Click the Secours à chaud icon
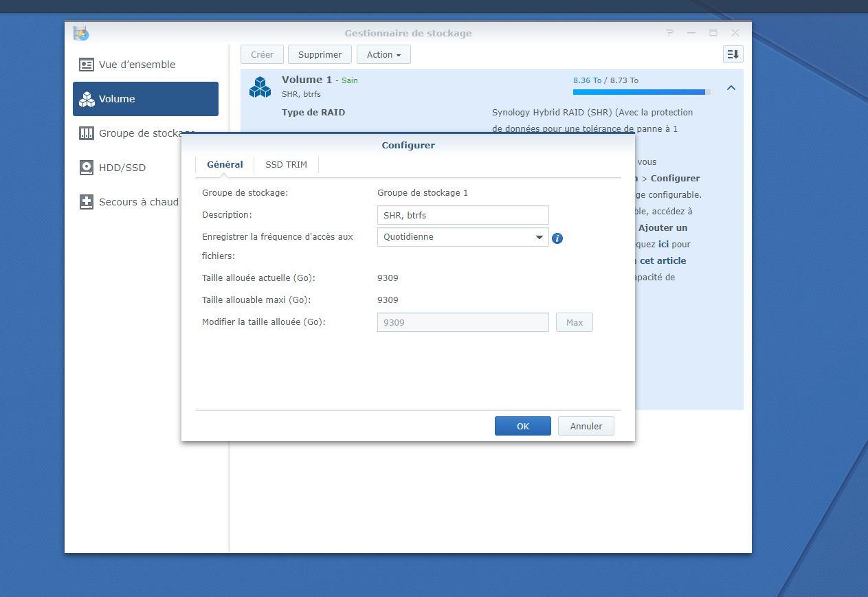 (x=86, y=202)
